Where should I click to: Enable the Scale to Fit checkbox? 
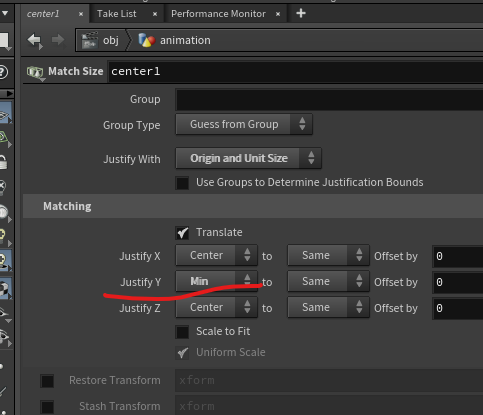(x=182, y=332)
